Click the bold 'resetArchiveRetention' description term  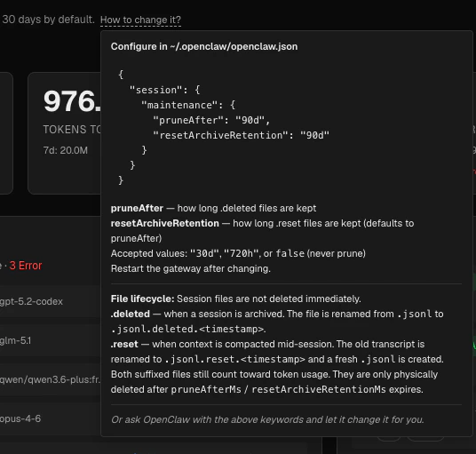coord(165,224)
